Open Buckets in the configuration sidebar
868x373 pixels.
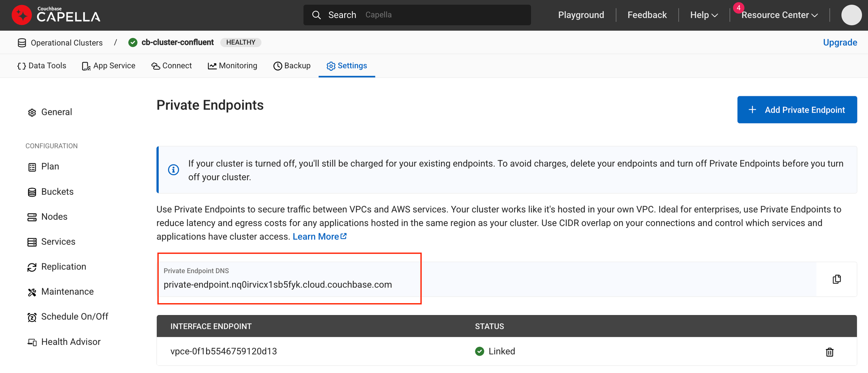pyautogui.click(x=57, y=192)
